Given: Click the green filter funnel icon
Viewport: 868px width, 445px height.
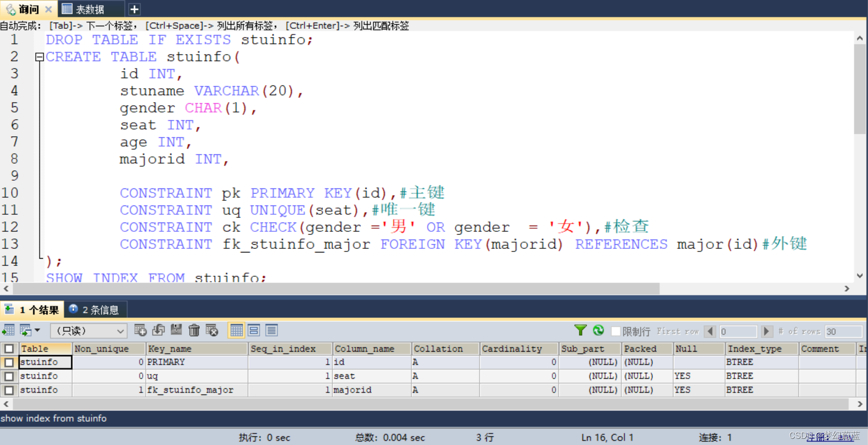Looking at the screenshot, I should 580,330.
